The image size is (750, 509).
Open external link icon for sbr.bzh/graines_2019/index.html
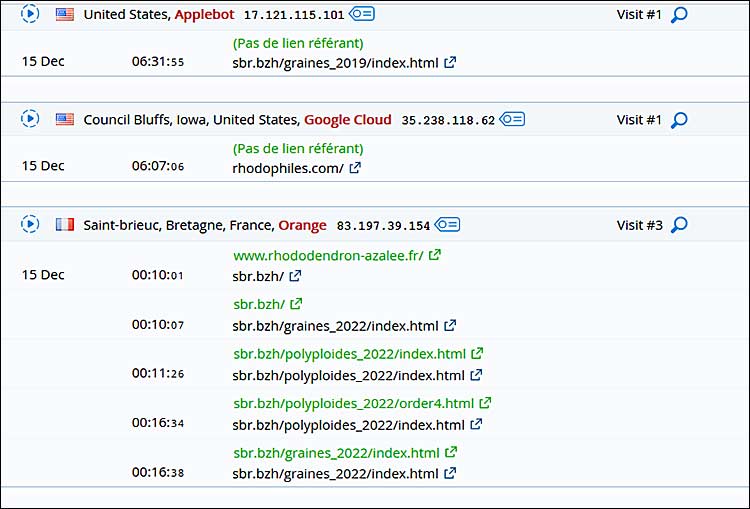point(450,62)
